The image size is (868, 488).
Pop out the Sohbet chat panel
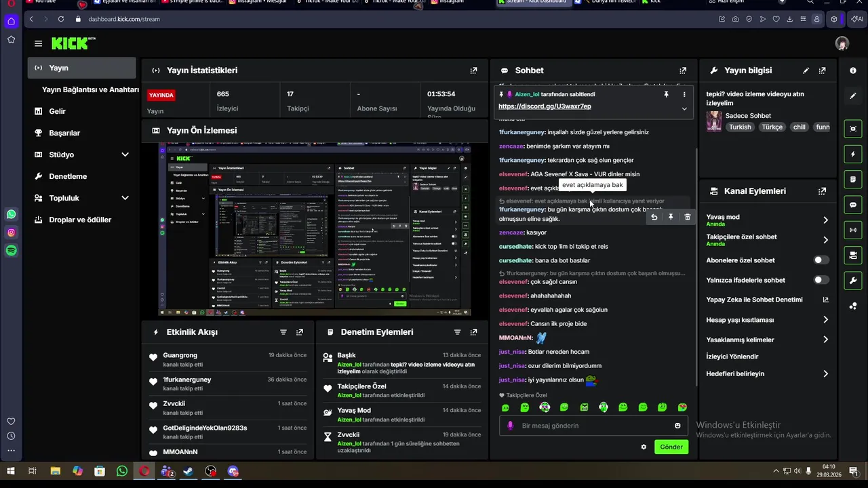point(683,70)
